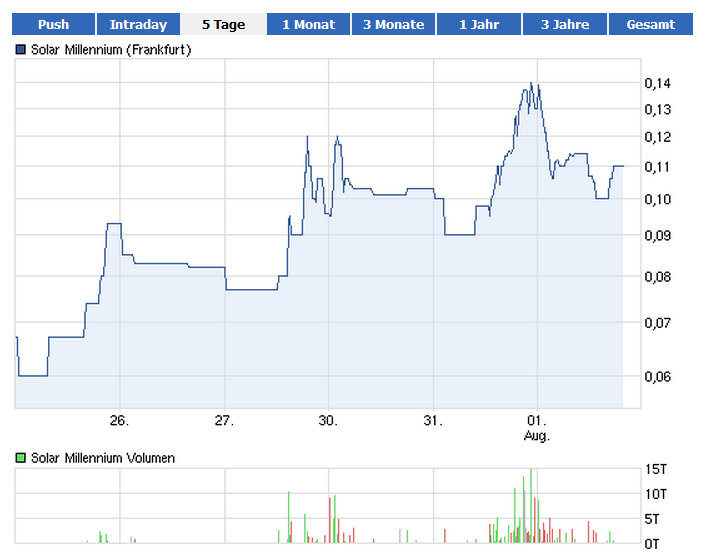Select the Intraday tab
The width and height of the screenshot is (708, 555).
pos(138,24)
